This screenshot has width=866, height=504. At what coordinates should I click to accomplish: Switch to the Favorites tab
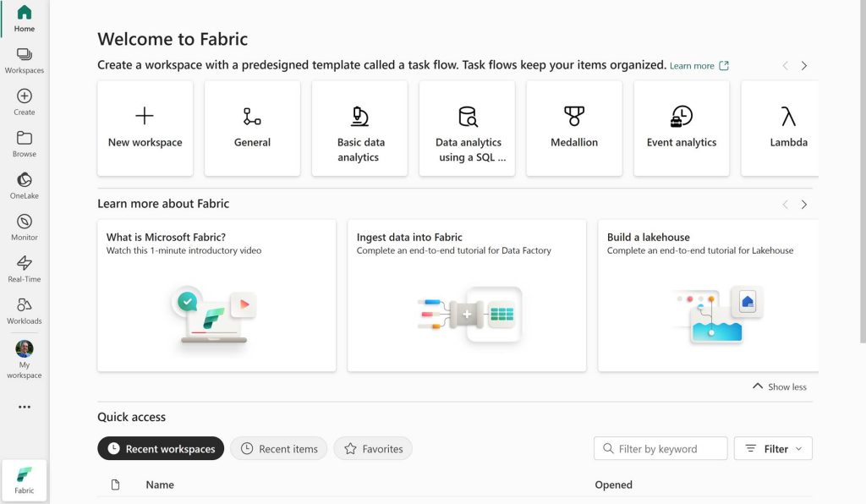[x=373, y=449]
